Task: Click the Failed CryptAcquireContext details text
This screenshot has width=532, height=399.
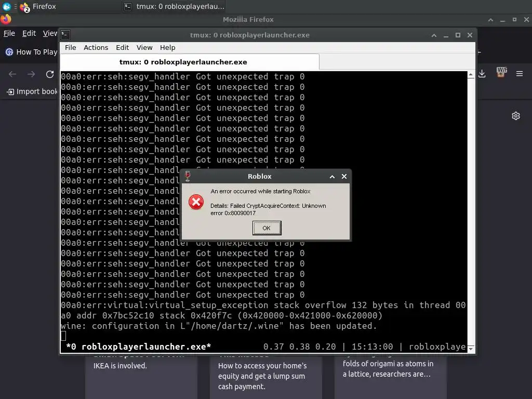Action: pyautogui.click(x=268, y=209)
